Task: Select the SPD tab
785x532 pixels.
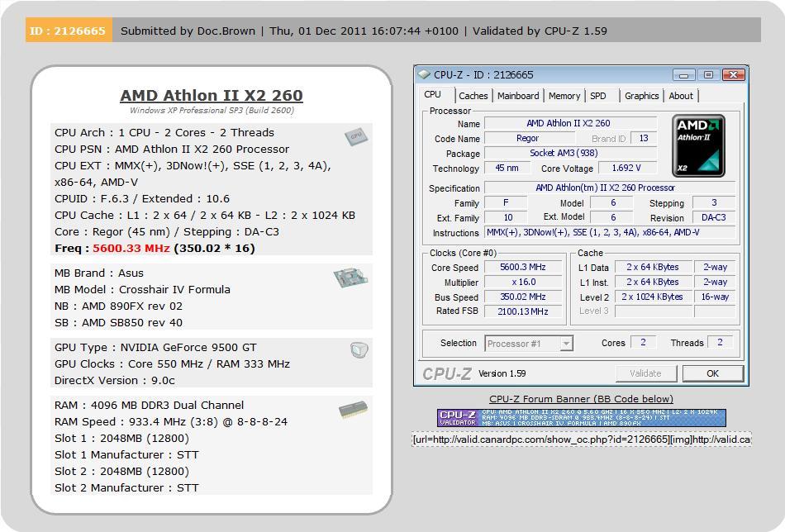Action: point(598,96)
